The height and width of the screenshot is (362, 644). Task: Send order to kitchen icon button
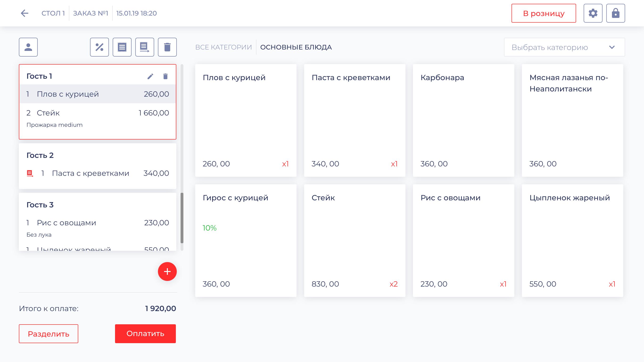pos(145,47)
